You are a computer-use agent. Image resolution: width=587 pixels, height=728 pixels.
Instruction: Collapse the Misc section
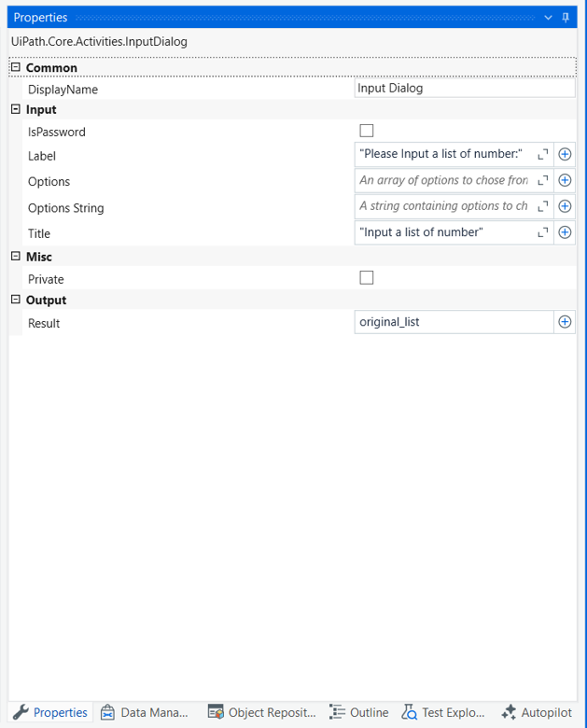(x=16, y=257)
